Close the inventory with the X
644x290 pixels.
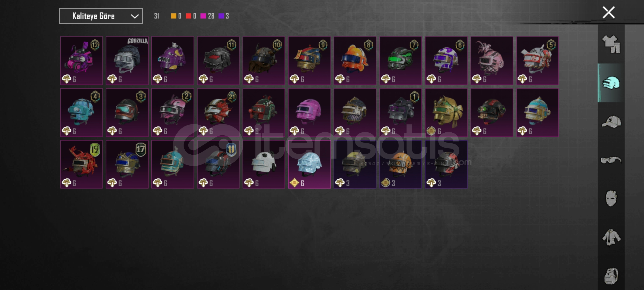coord(609,12)
